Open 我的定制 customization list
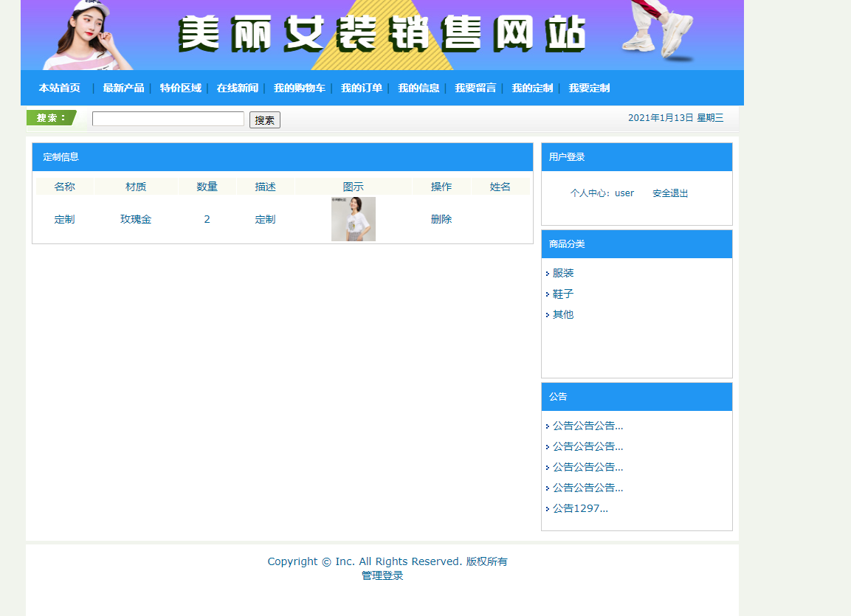851x616 pixels. [532, 88]
